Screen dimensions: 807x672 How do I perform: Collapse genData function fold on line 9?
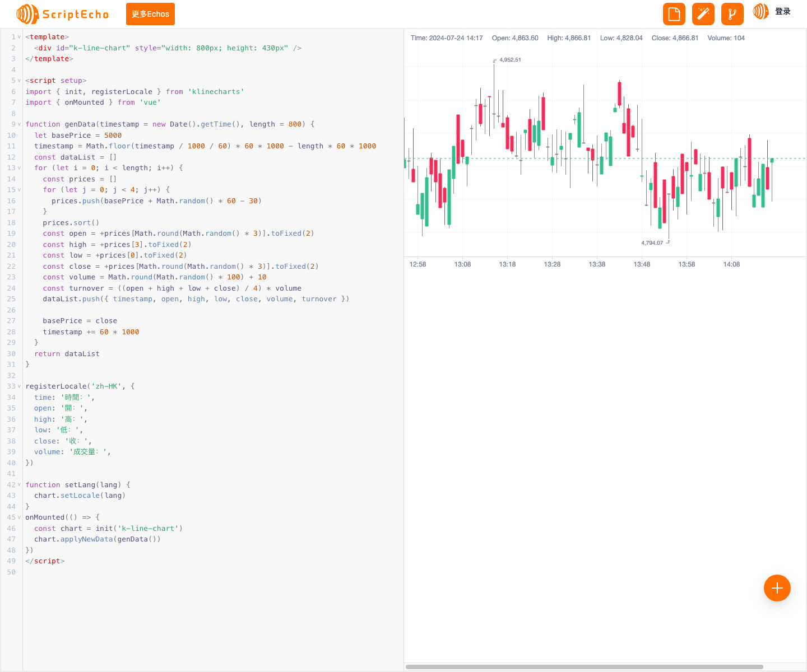tap(19, 124)
